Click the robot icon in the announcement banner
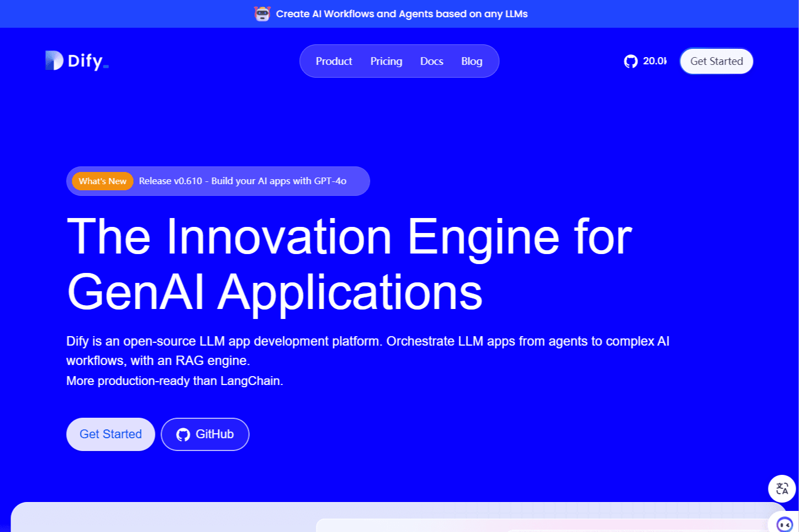The height and width of the screenshot is (532, 799). (x=262, y=13)
